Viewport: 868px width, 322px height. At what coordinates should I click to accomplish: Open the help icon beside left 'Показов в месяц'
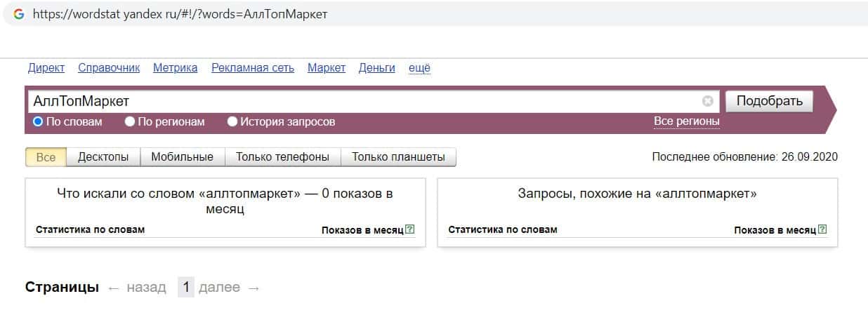(410, 229)
